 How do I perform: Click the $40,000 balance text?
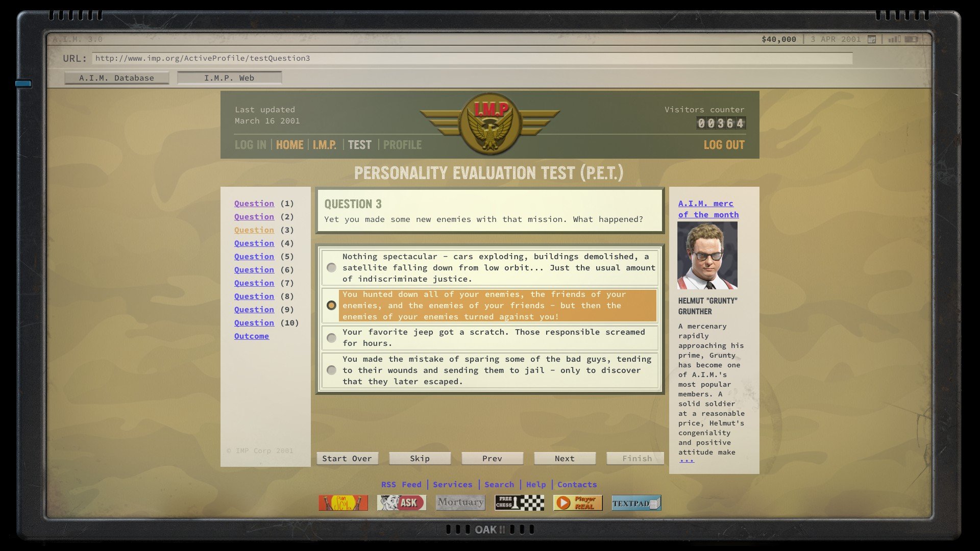pyautogui.click(x=778, y=39)
